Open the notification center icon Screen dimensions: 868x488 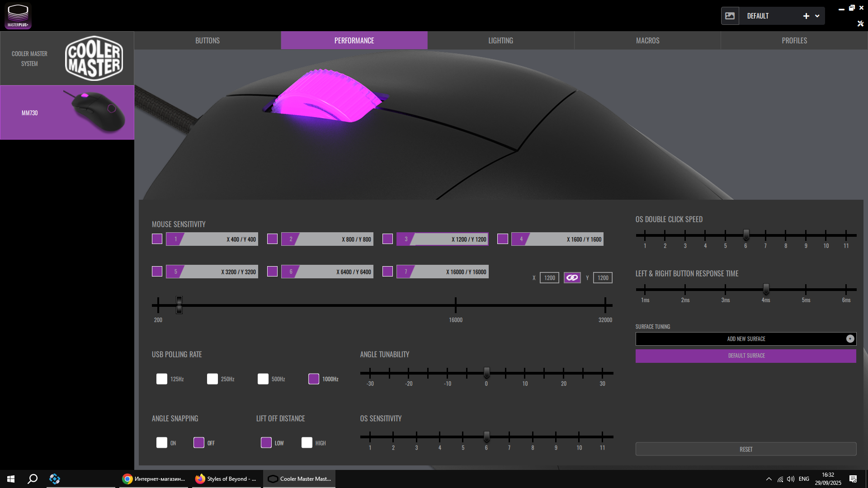click(x=853, y=479)
